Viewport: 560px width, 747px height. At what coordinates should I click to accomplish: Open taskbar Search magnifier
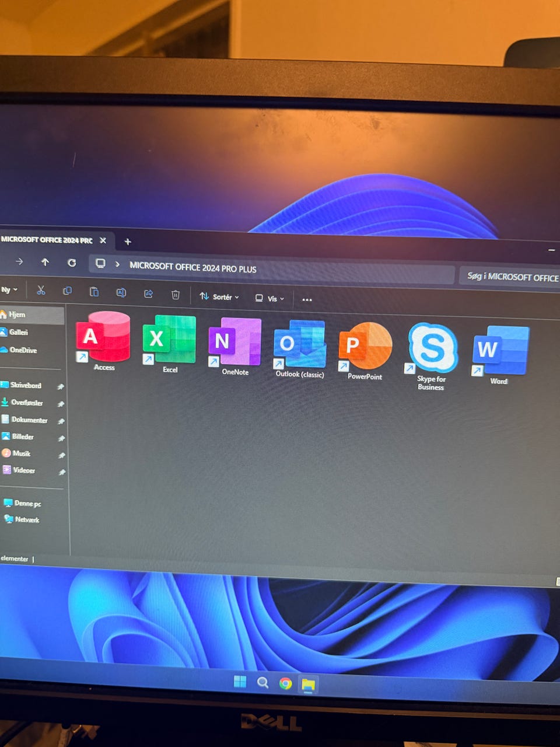click(262, 683)
